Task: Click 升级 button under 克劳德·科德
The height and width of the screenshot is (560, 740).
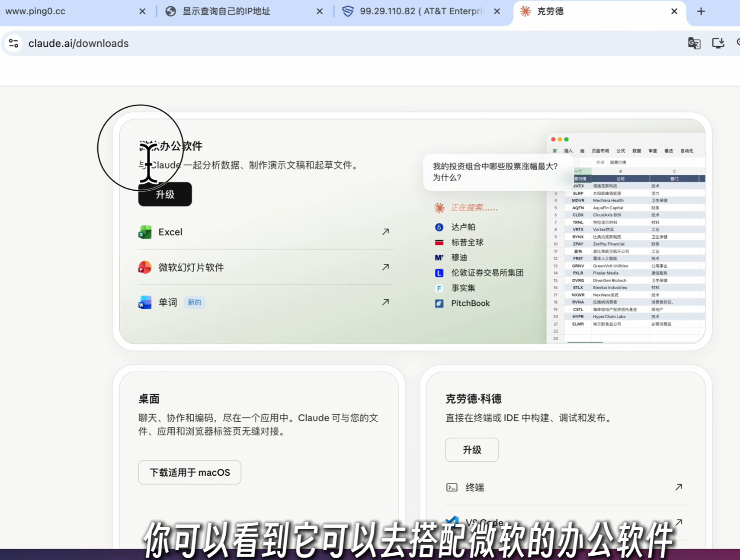Action: 472,450
